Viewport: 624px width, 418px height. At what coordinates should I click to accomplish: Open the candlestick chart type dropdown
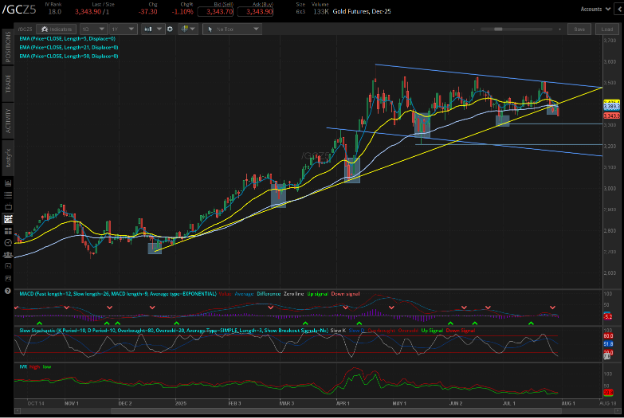153,29
